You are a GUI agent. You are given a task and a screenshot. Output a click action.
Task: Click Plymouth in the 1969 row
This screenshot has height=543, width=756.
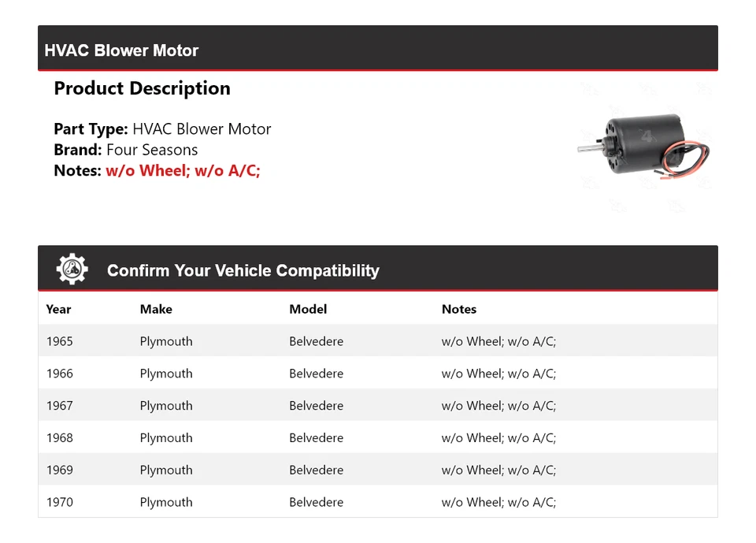166,470
